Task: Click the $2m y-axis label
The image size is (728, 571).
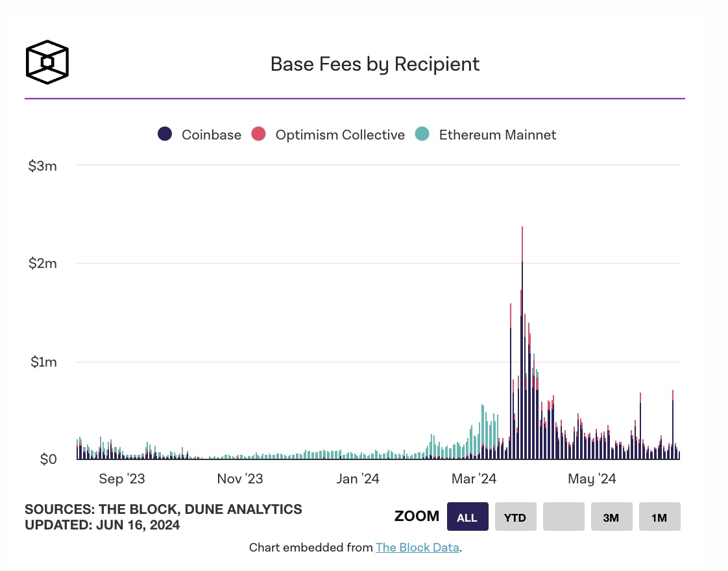Action: 42,263
